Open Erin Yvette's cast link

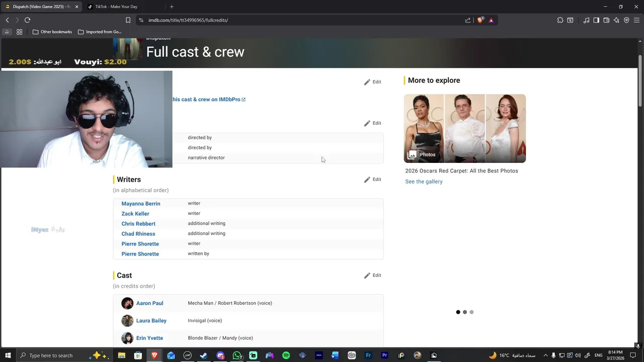click(x=149, y=338)
